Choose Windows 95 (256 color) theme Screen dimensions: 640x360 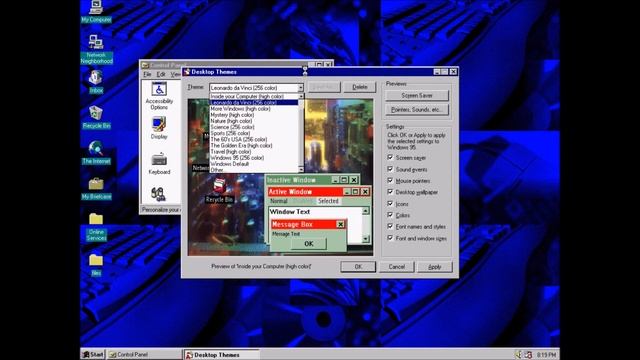coord(254,158)
